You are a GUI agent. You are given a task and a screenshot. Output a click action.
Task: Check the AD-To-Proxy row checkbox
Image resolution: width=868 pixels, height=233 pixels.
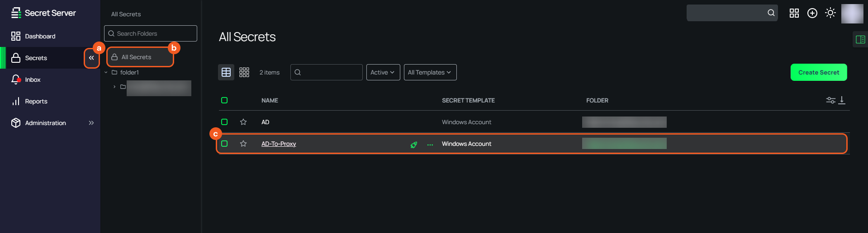click(x=224, y=144)
